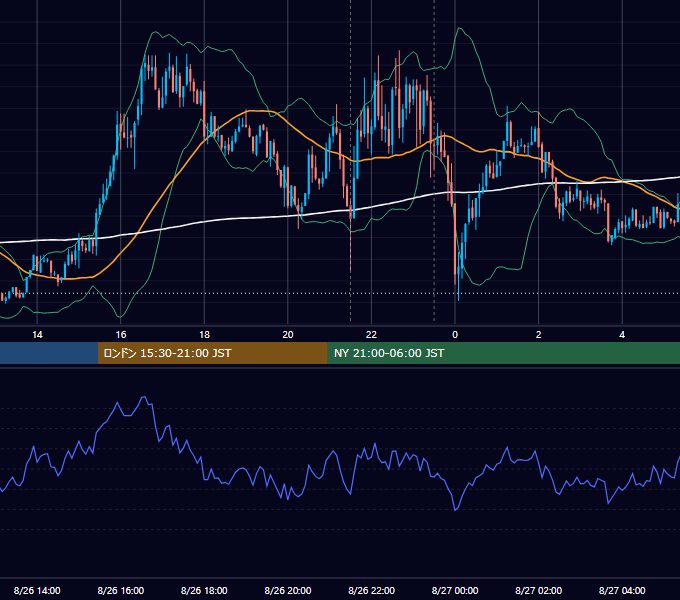Click the 8/27 04:00 date label
This screenshot has height=600, width=680.
click(622, 590)
